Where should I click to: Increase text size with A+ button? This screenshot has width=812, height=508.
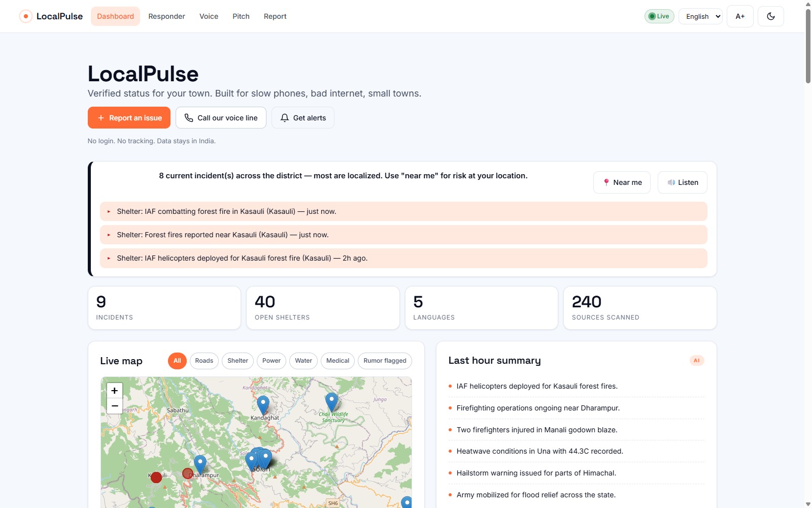740,16
